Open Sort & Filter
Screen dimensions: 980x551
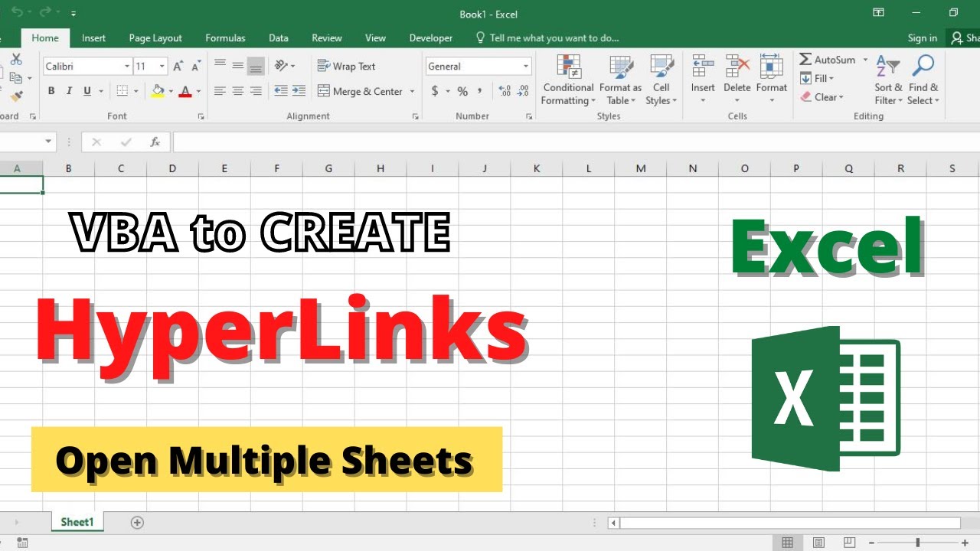coord(889,80)
